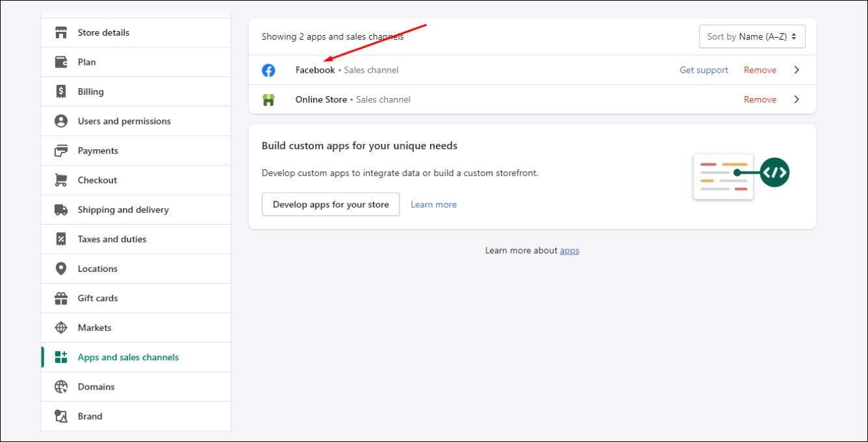Open the Learn more link
Image resolution: width=868 pixels, height=442 pixels.
pyautogui.click(x=433, y=204)
